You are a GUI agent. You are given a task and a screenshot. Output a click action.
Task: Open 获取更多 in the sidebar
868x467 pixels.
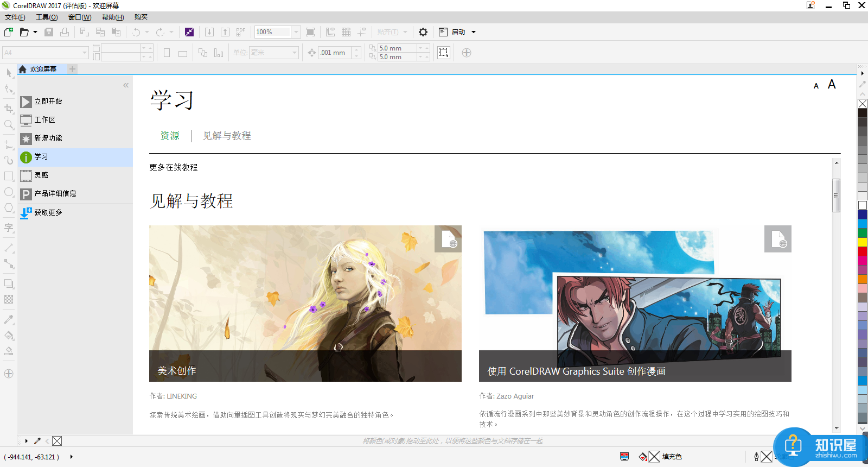pyautogui.click(x=75, y=213)
